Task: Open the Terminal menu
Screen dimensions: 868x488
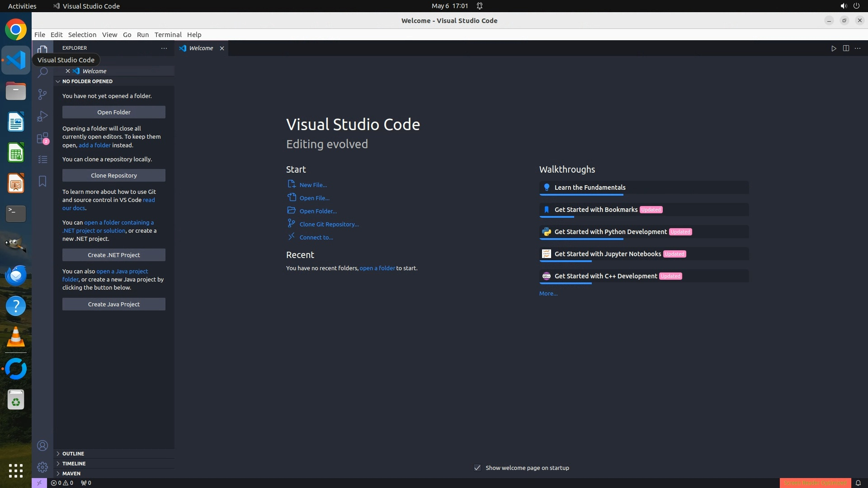Action: coord(168,35)
